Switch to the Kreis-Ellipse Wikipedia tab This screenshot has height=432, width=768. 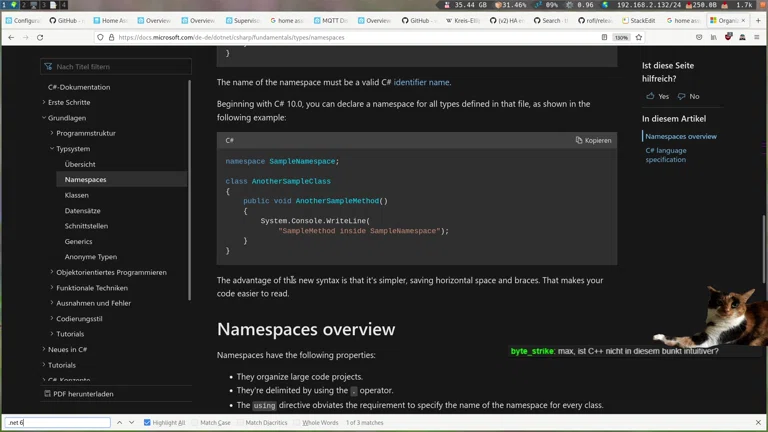coord(462,21)
